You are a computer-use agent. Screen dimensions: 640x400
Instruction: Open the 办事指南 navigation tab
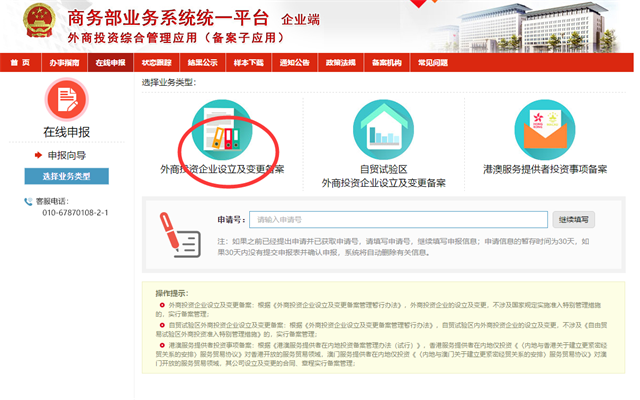[64, 62]
